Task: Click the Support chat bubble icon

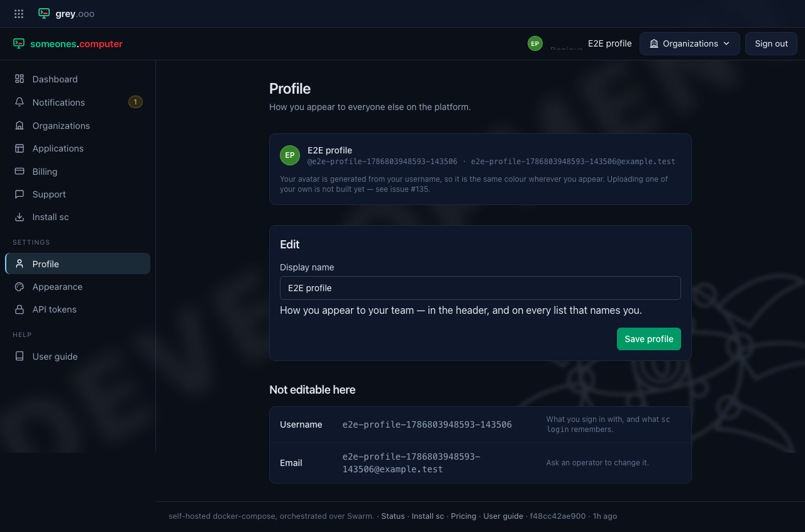Action: (x=19, y=194)
